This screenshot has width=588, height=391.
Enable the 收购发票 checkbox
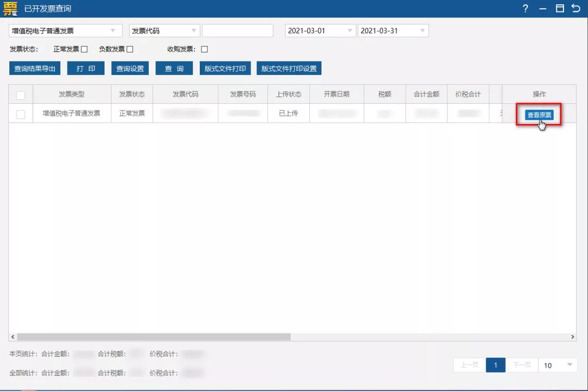[x=204, y=49]
